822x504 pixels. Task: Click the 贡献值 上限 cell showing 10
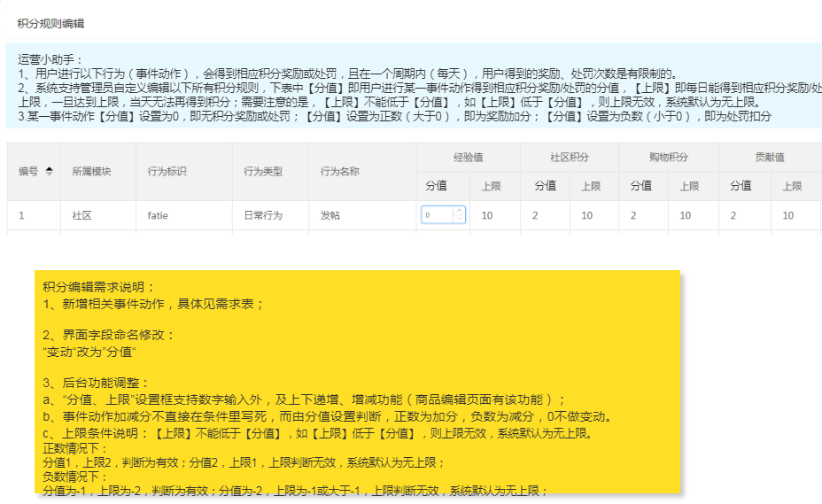788,215
